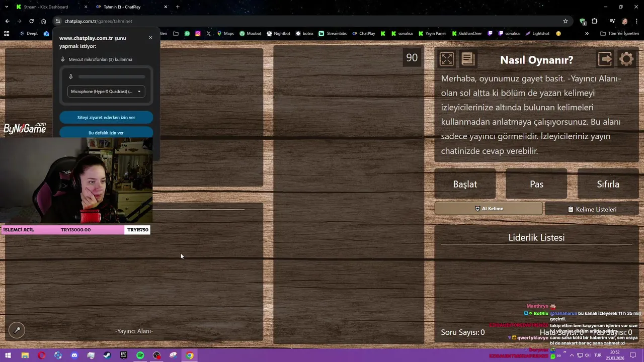Open media controls icon in Chrome toolbar

[x=612, y=21]
